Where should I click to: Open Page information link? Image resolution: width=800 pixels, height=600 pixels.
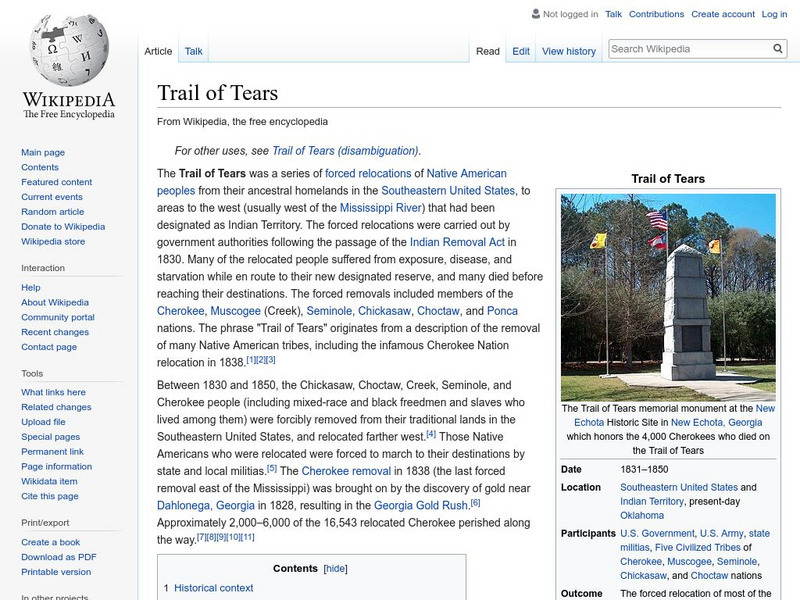[57, 466]
